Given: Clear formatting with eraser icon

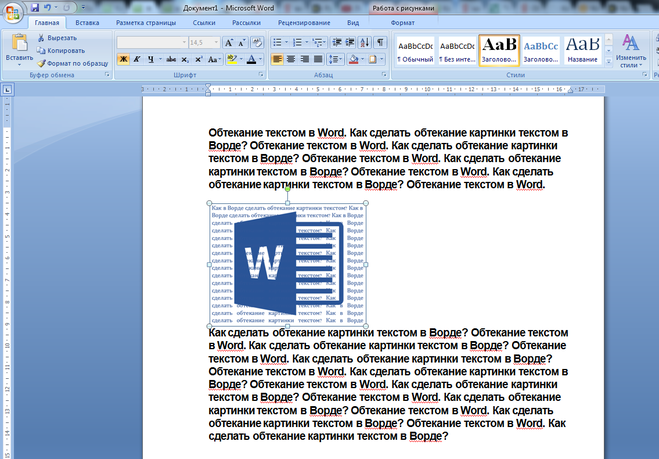Looking at the screenshot, I should tap(257, 42).
